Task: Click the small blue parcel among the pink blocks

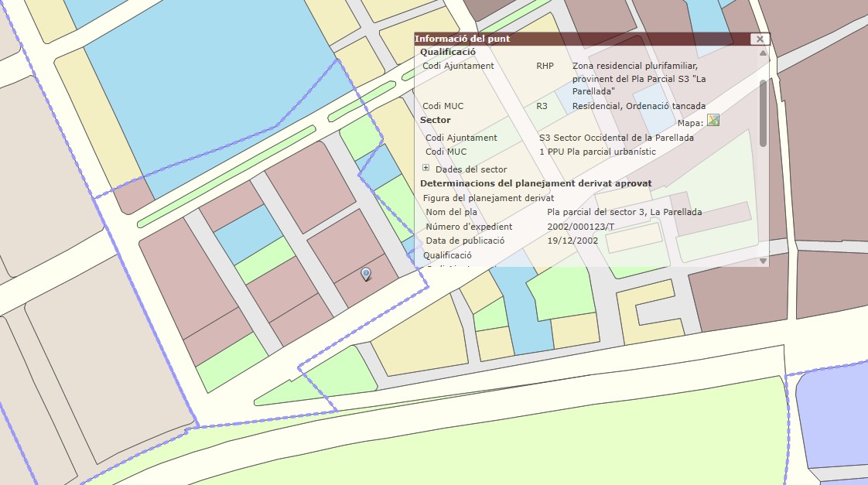Action: (x=247, y=235)
